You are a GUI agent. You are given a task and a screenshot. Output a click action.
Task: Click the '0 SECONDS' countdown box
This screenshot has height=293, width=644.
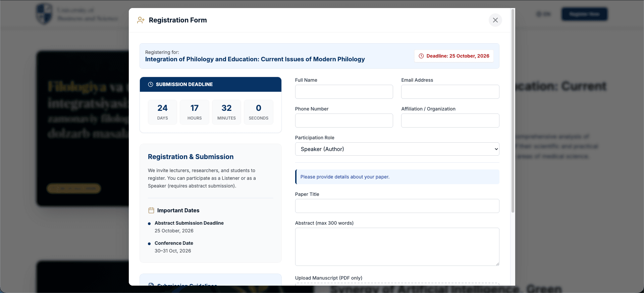click(x=259, y=112)
